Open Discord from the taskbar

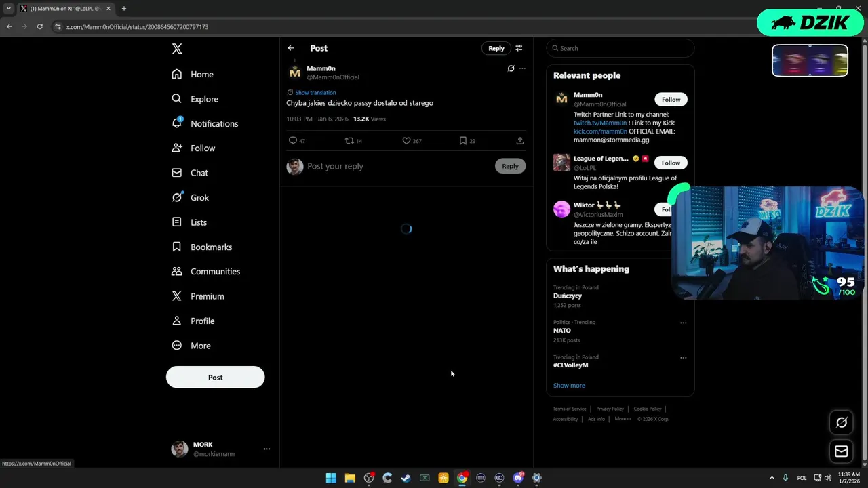tap(518, 478)
